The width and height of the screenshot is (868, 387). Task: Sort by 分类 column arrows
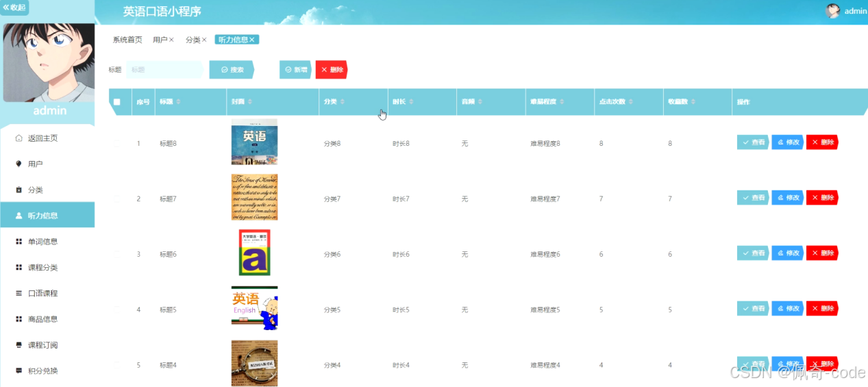point(343,102)
